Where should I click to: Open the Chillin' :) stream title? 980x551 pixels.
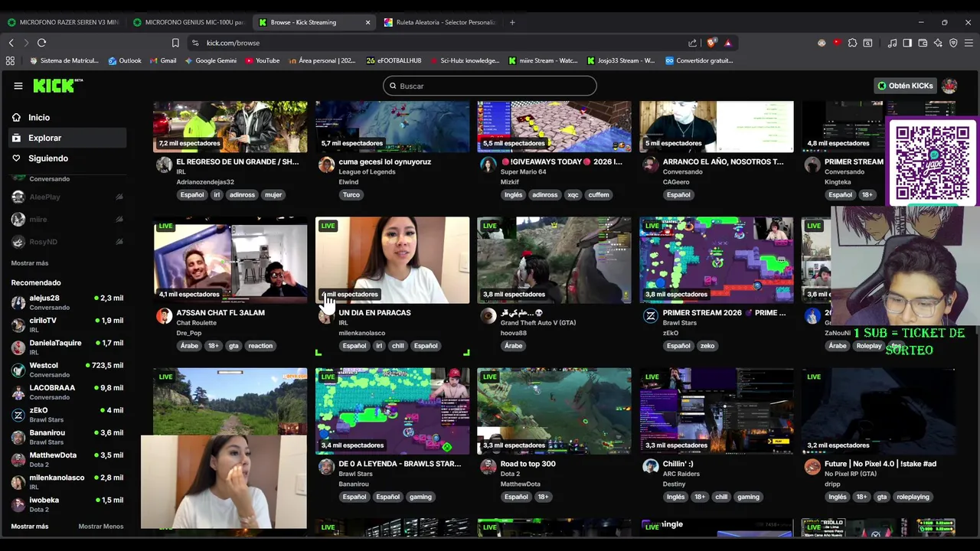(x=678, y=464)
